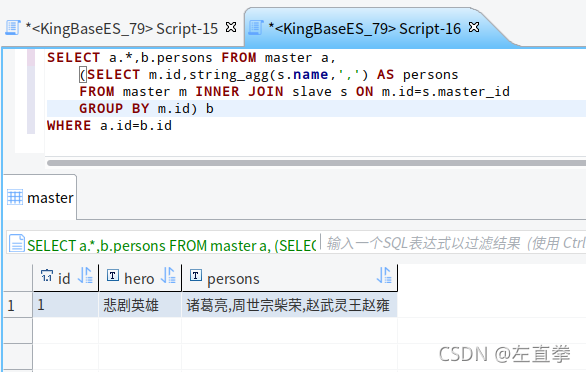
Task: Select row number 1 in the result grid
Action: 17,305
